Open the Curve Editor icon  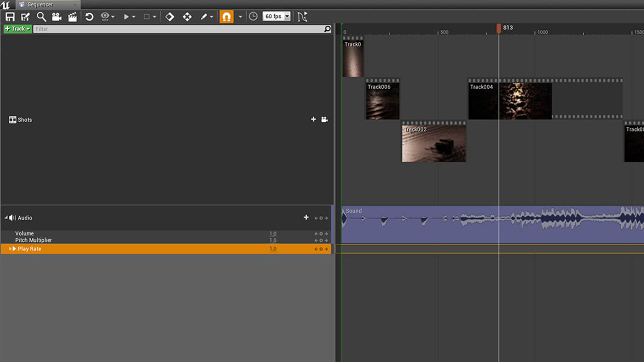(302, 17)
